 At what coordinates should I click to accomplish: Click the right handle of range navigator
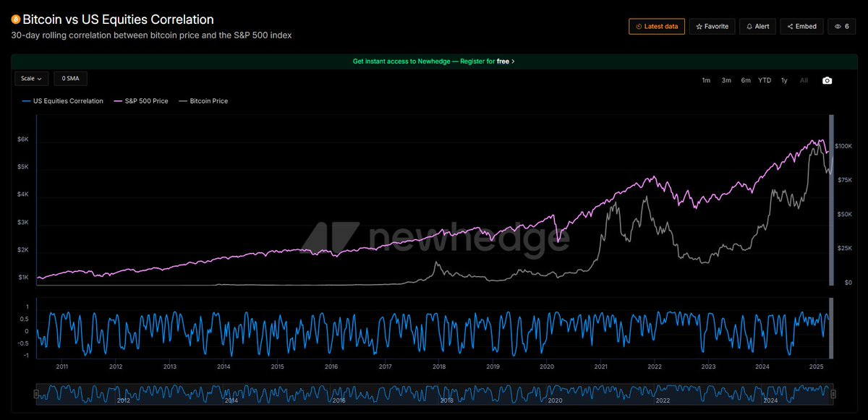pyautogui.click(x=833, y=393)
